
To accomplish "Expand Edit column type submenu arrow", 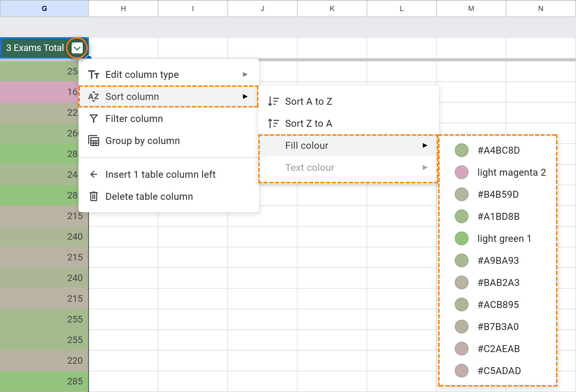I will 245,74.
